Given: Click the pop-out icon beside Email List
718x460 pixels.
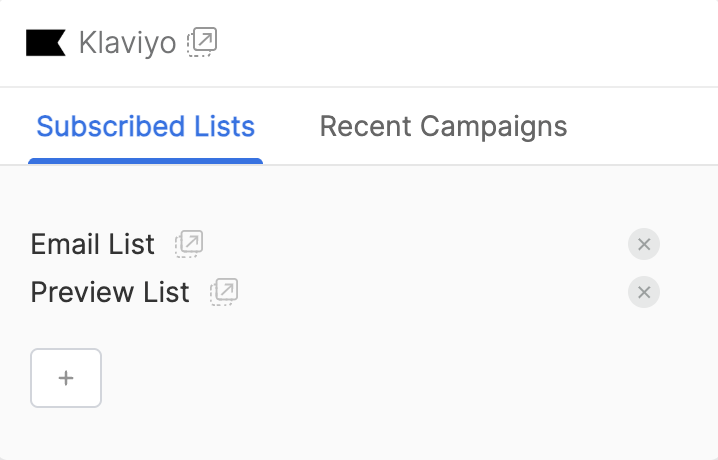Looking at the screenshot, I should [x=189, y=244].
